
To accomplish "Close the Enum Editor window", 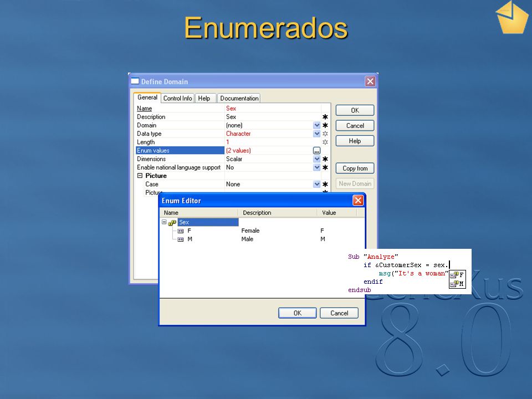I will click(358, 201).
